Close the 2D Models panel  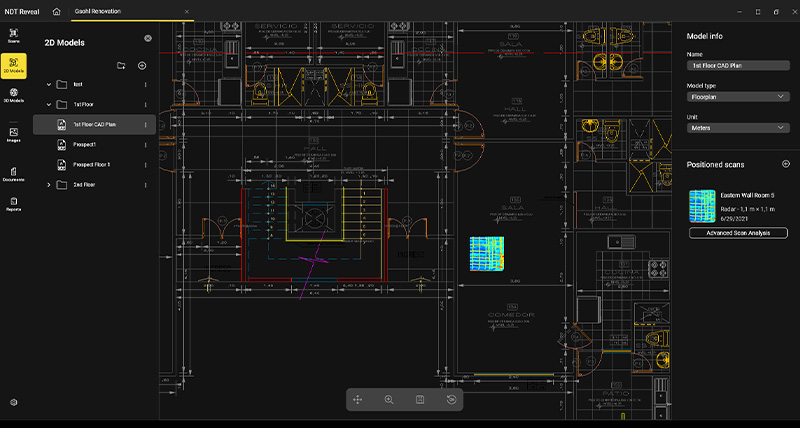click(x=148, y=38)
